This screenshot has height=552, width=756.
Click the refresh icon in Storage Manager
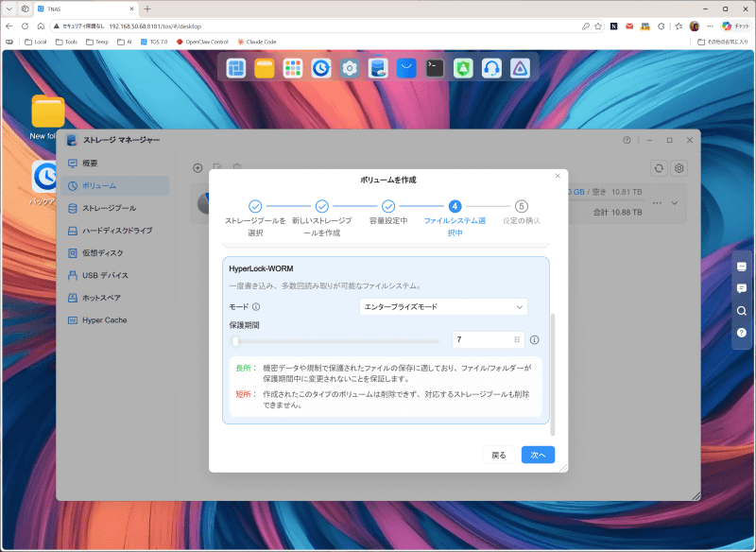[x=659, y=168]
